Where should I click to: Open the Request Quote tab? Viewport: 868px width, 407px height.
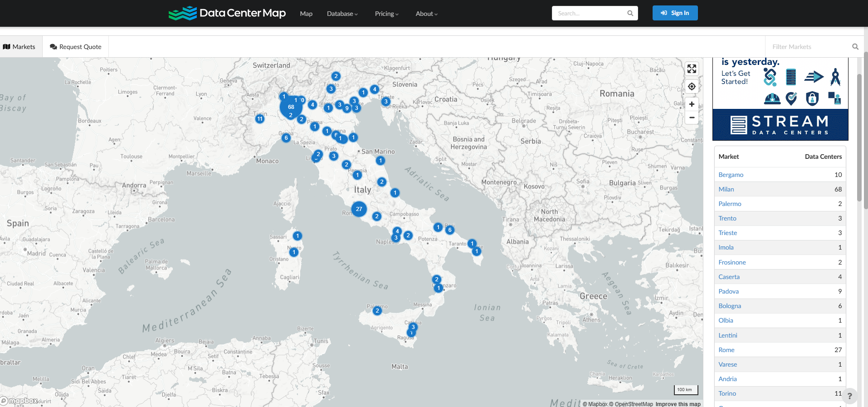tap(76, 47)
